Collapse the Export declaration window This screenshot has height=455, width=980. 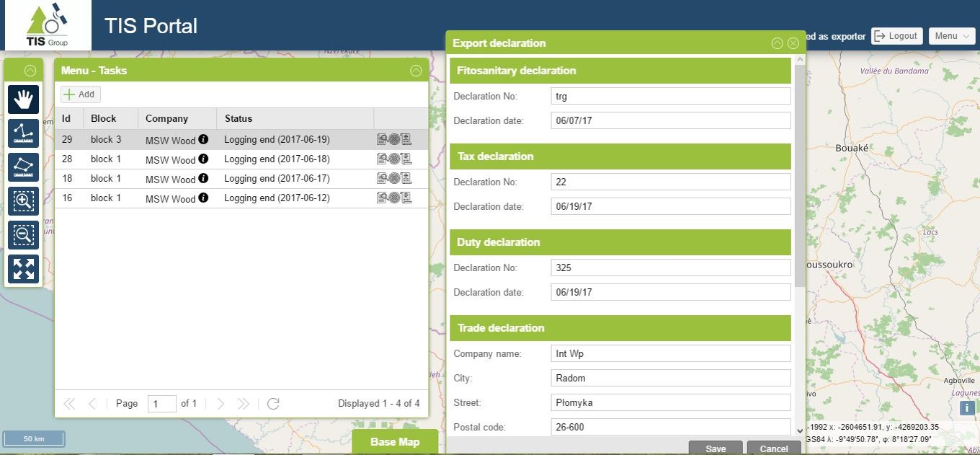point(777,43)
